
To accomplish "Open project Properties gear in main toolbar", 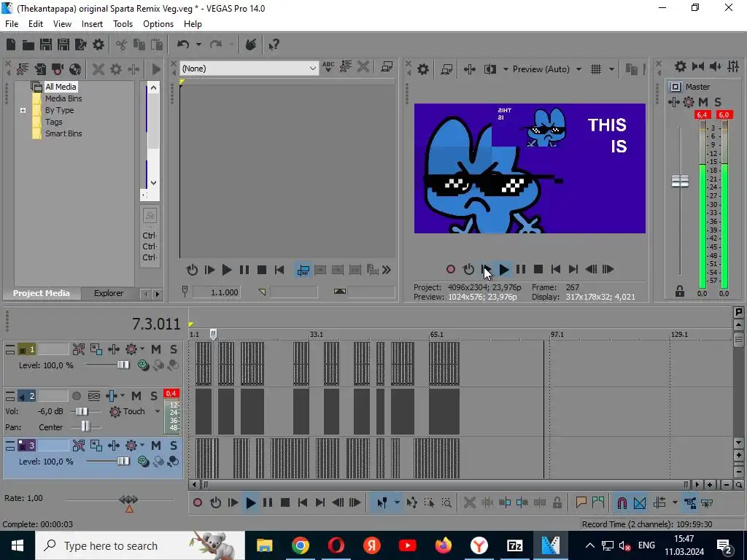I will (x=98, y=44).
